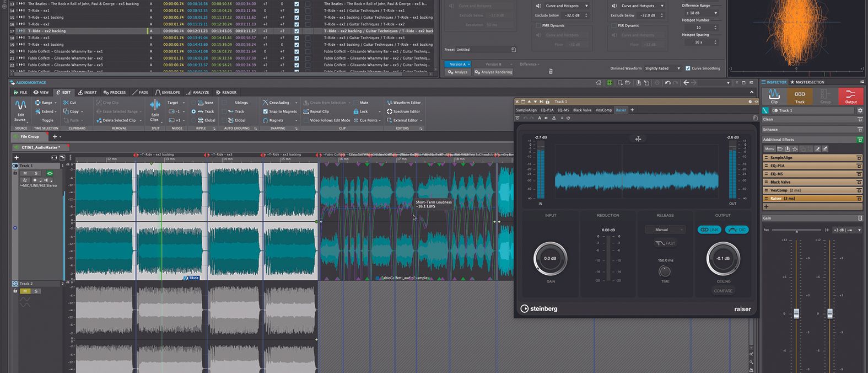
Task: Select the VoxComp effect in Inspector
Action: click(812, 190)
